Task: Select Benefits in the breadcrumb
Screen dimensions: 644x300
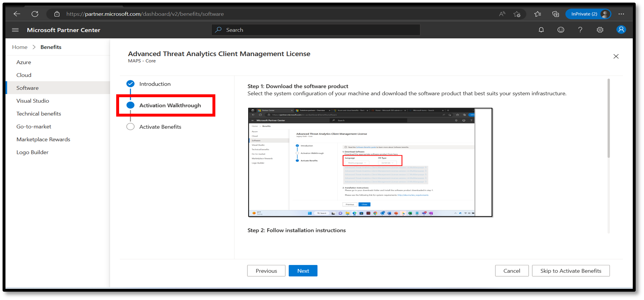Action: [51, 47]
